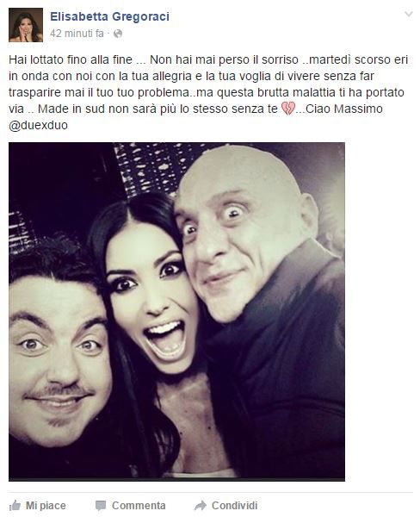Click the speech bubble icon beside Commenta
This screenshot has width=420, height=517.
pyautogui.click(x=101, y=506)
